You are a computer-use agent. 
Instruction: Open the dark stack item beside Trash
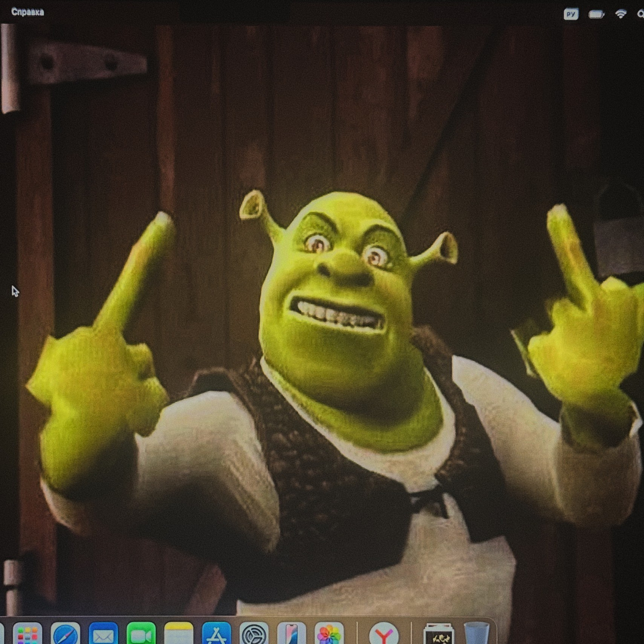tap(439, 634)
